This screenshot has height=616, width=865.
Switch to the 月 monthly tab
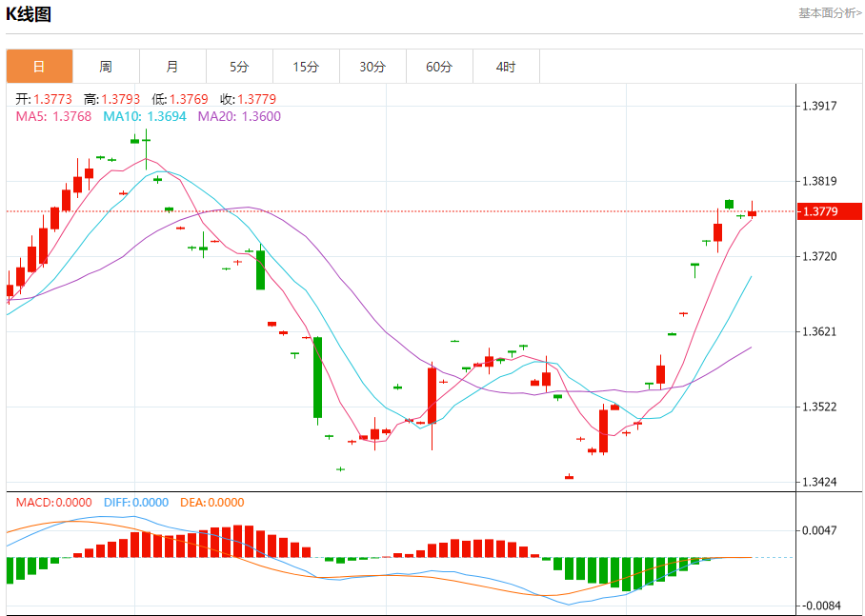[x=172, y=67]
